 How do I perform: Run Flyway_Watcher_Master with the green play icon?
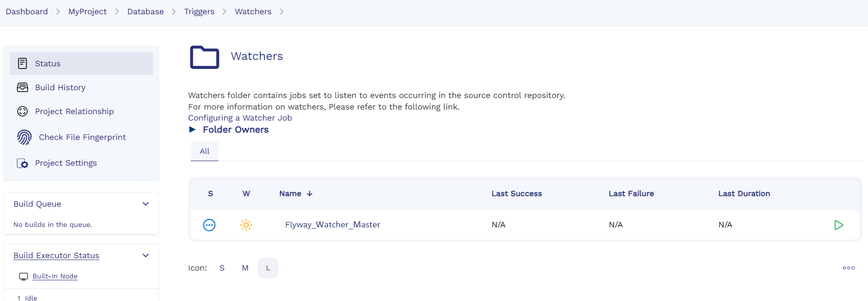[x=838, y=225]
